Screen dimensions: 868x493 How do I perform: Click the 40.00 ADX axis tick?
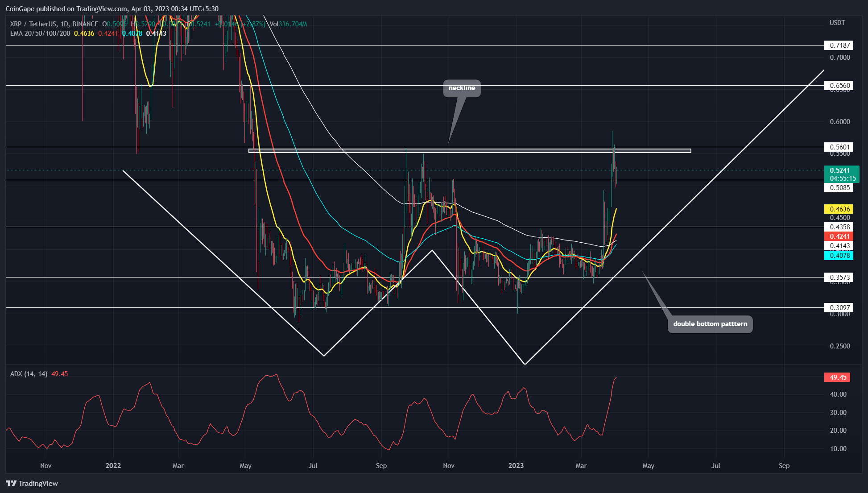(x=838, y=394)
